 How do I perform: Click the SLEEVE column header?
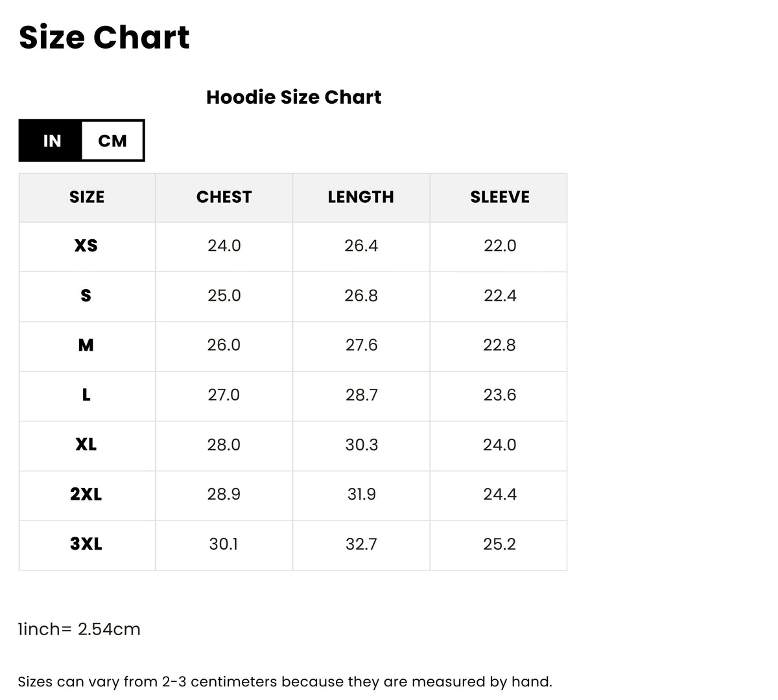(x=500, y=197)
